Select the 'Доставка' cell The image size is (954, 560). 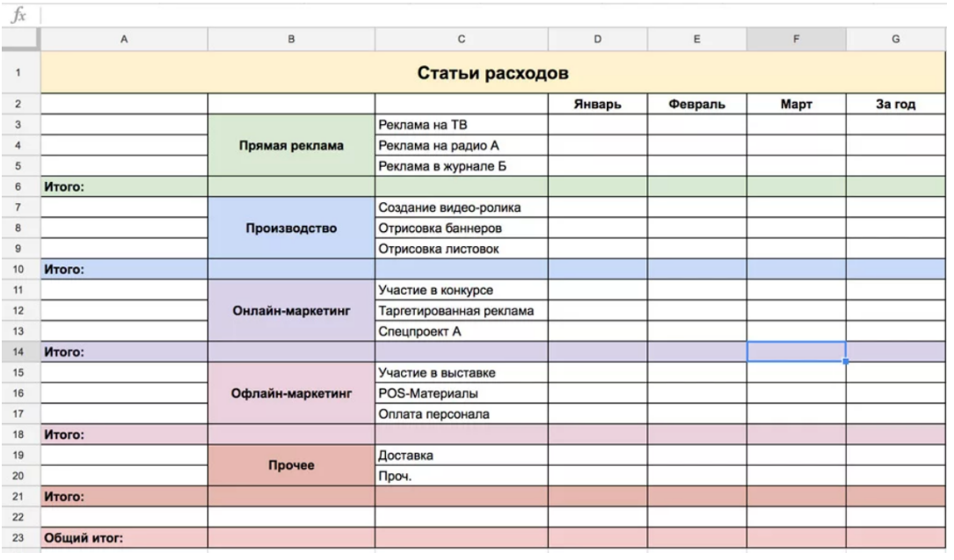[x=462, y=455]
